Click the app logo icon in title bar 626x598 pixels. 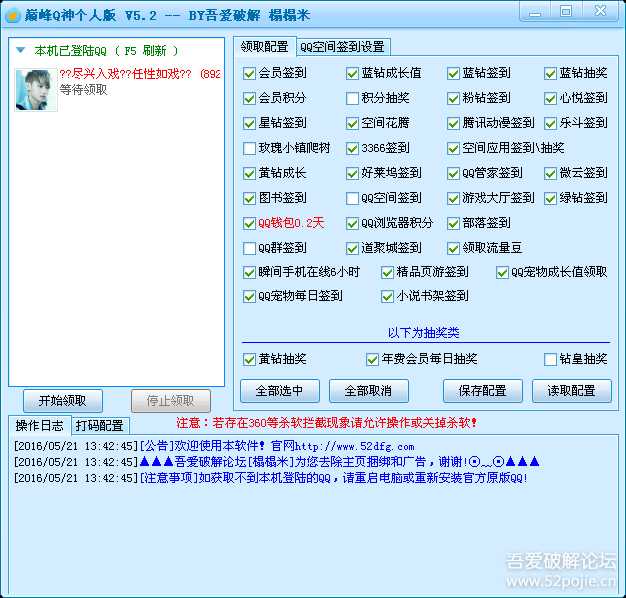[x=12, y=16]
